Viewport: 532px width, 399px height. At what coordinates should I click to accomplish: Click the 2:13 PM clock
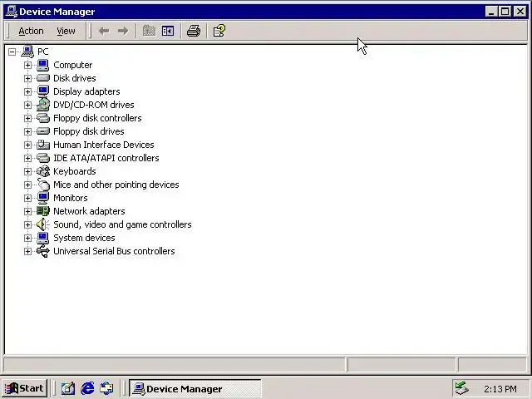point(500,389)
